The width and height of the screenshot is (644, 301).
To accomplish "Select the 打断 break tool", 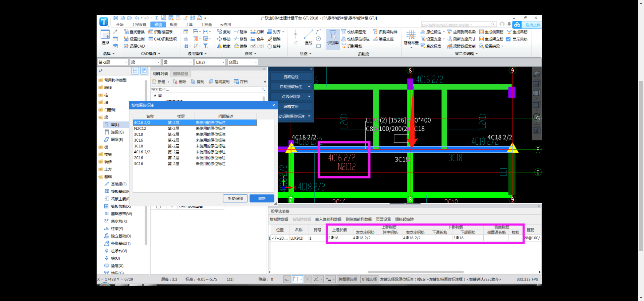I will click(x=257, y=32).
